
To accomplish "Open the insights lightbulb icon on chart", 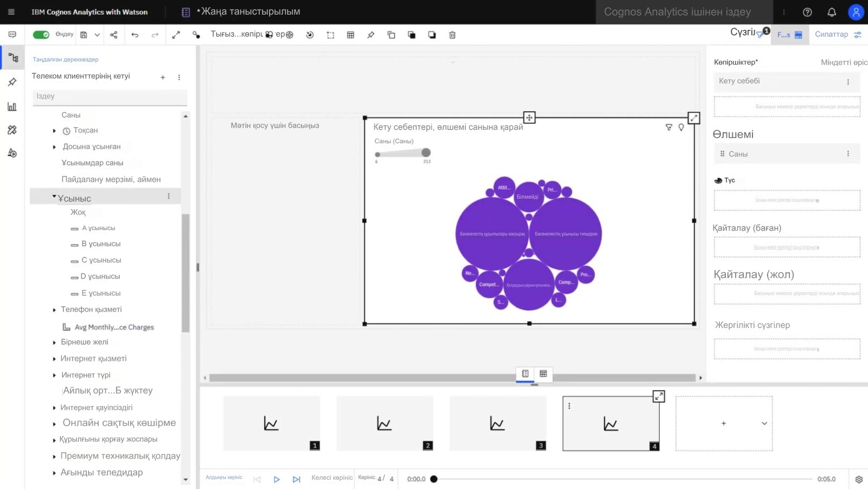I will coord(681,127).
